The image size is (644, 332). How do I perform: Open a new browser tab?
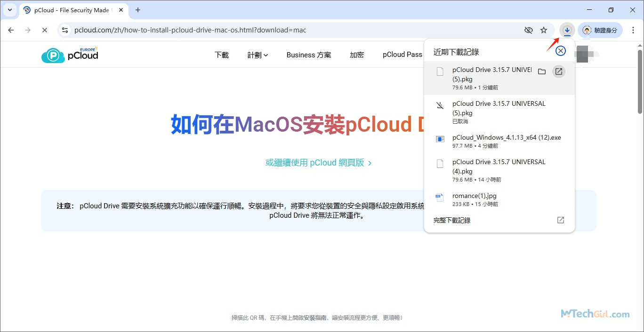pyautogui.click(x=138, y=10)
